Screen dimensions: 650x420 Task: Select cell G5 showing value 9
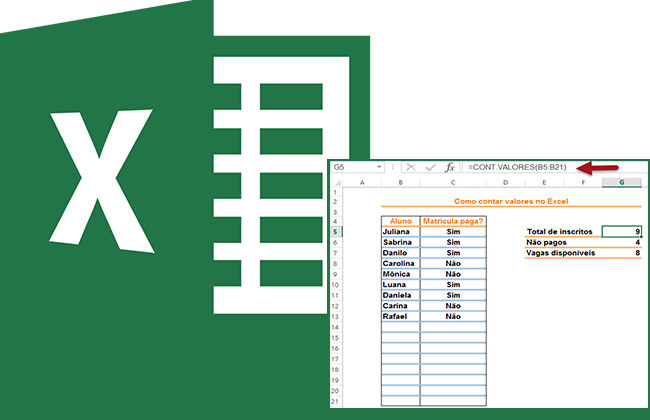621,232
